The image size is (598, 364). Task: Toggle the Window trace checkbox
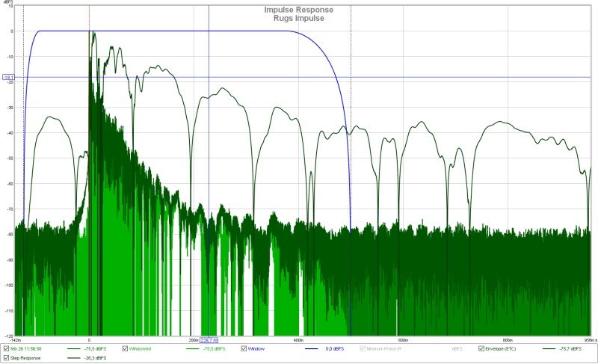(x=243, y=348)
